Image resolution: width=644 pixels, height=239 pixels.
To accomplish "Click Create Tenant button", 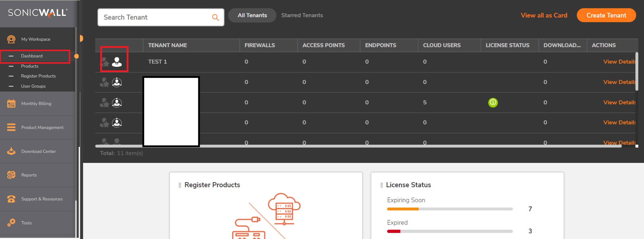I will (606, 15).
